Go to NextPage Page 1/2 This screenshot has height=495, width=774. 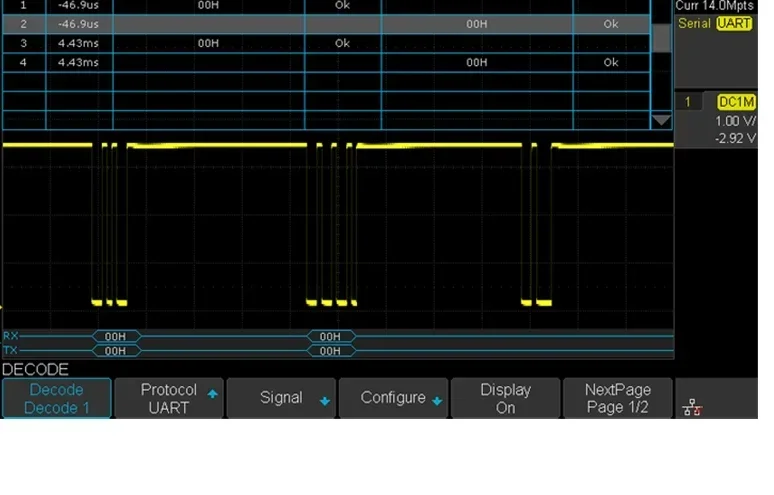pos(618,398)
